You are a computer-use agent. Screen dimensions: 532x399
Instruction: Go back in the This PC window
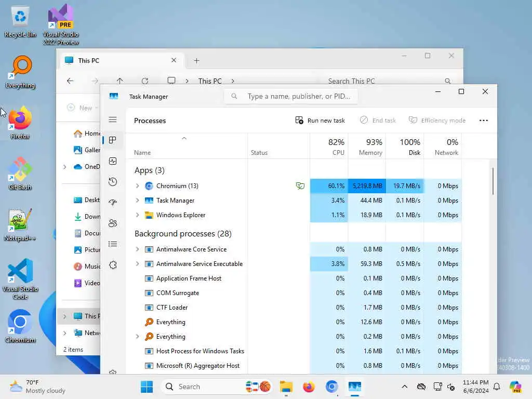tap(70, 81)
